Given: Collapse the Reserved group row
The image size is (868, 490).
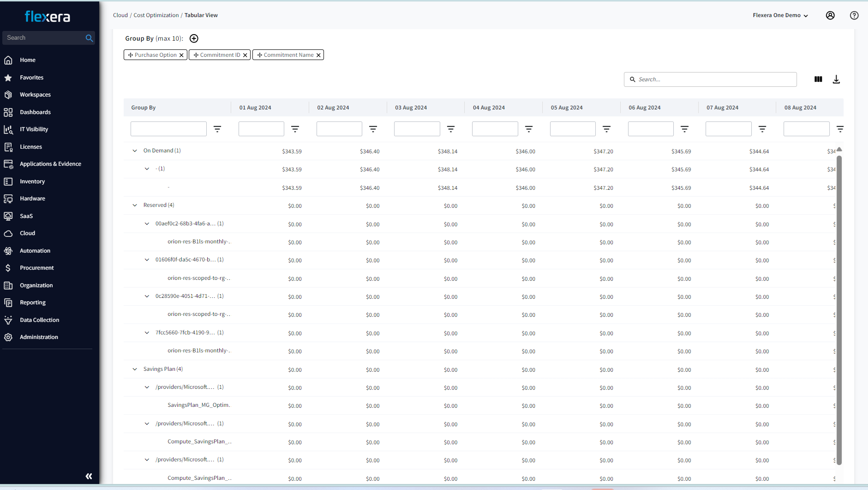Looking at the screenshot, I should coord(135,205).
